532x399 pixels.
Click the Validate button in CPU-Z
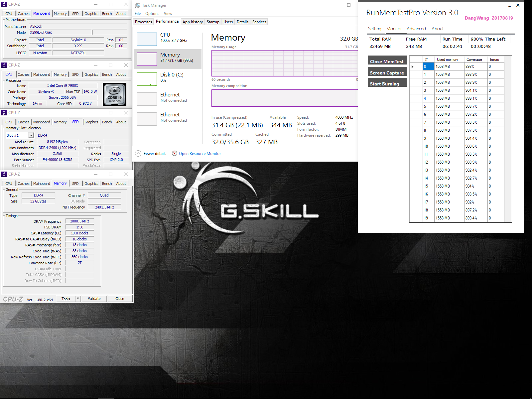pyautogui.click(x=94, y=299)
